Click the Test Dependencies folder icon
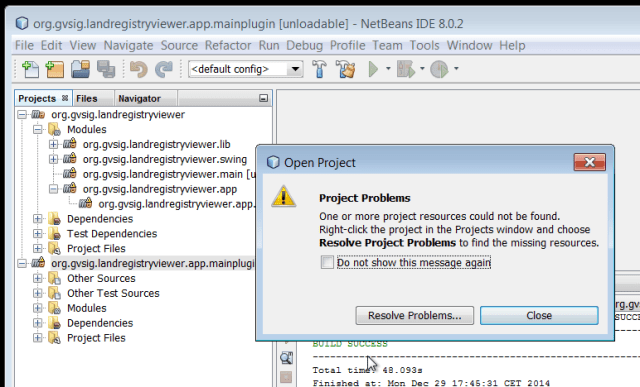 (x=54, y=234)
